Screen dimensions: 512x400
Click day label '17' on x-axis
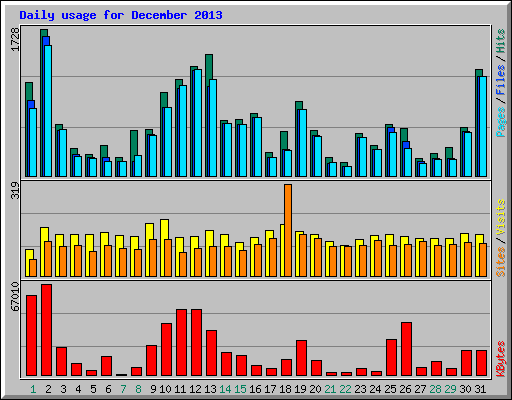pyautogui.click(x=270, y=389)
